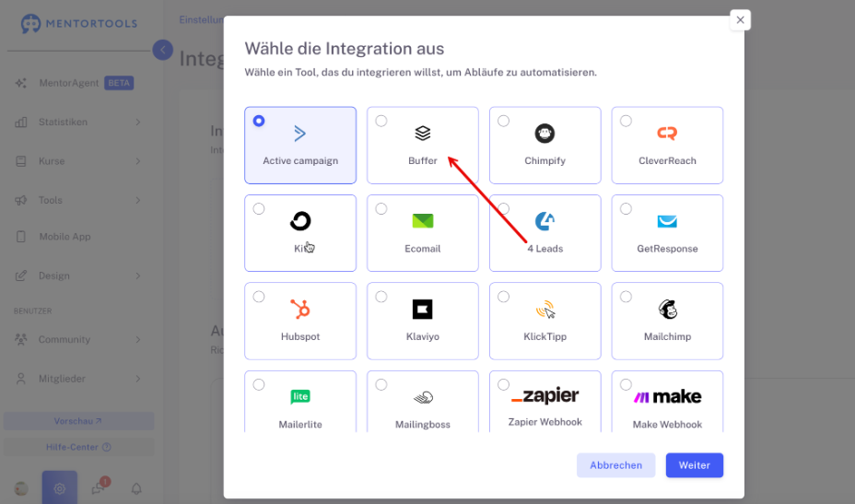Select the CleverReach radio button
Viewport: 855px width, 504px height.
tap(626, 121)
